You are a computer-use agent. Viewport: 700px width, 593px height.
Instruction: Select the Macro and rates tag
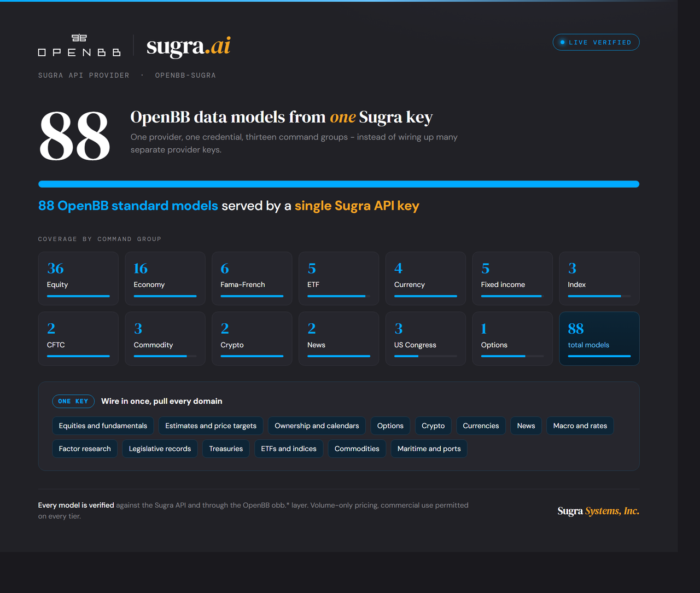click(580, 426)
